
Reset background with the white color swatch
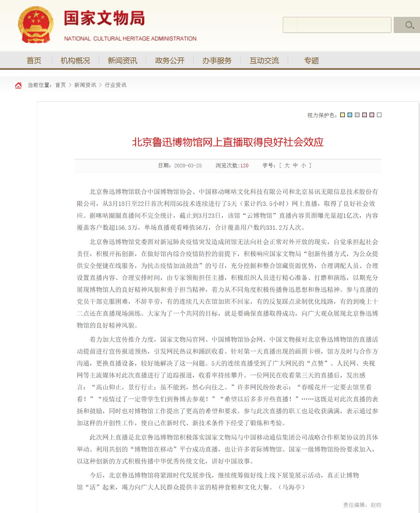(x=379, y=115)
